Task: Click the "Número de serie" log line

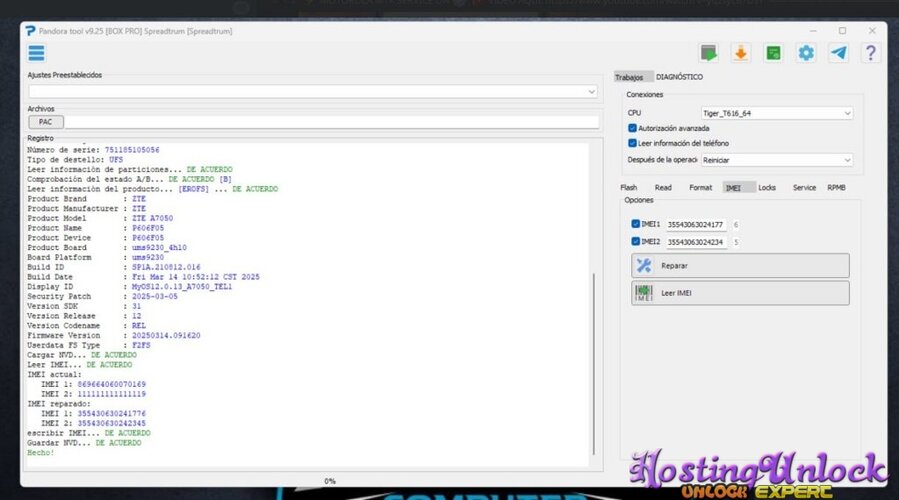Action: click(93, 150)
